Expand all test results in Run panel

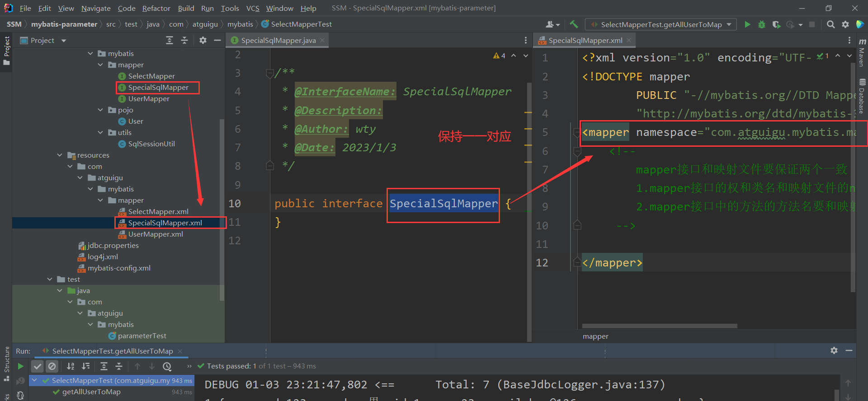point(104,366)
